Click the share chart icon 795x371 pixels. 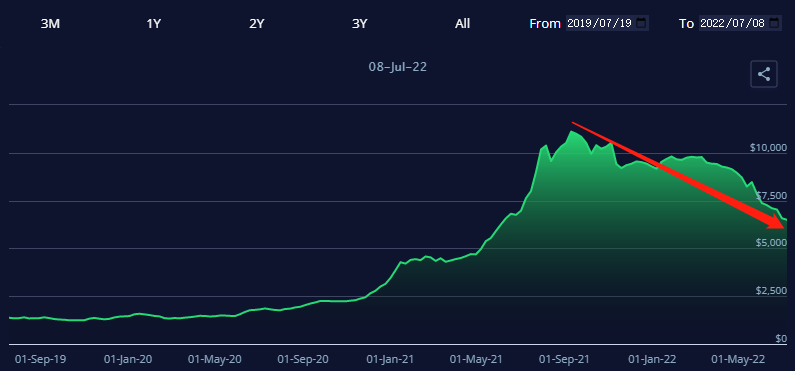764,75
